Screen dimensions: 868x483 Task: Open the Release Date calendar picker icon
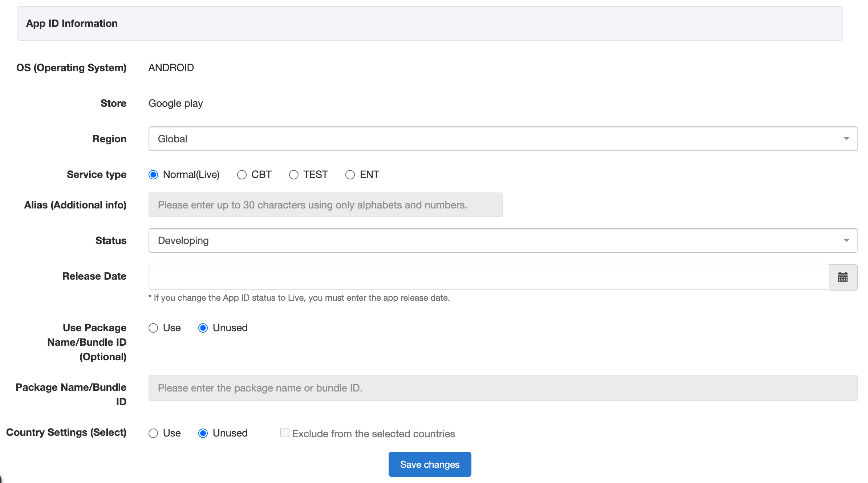[843, 277]
